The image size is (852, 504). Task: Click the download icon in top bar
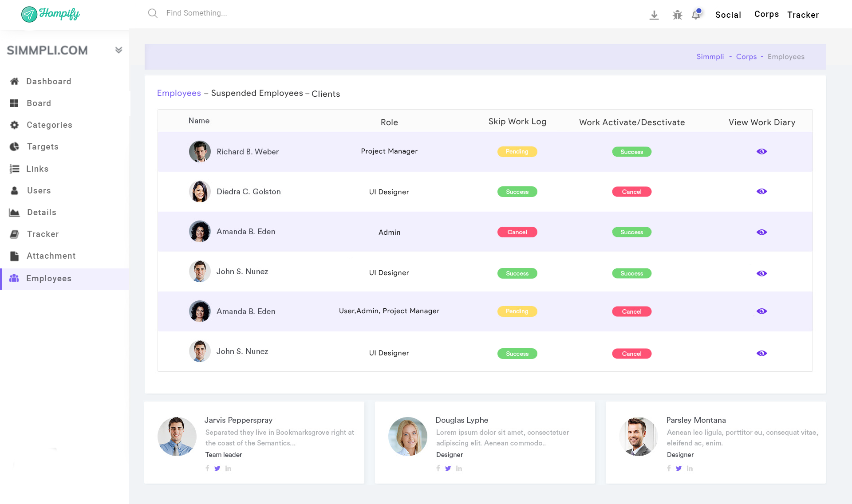(x=654, y=15)
